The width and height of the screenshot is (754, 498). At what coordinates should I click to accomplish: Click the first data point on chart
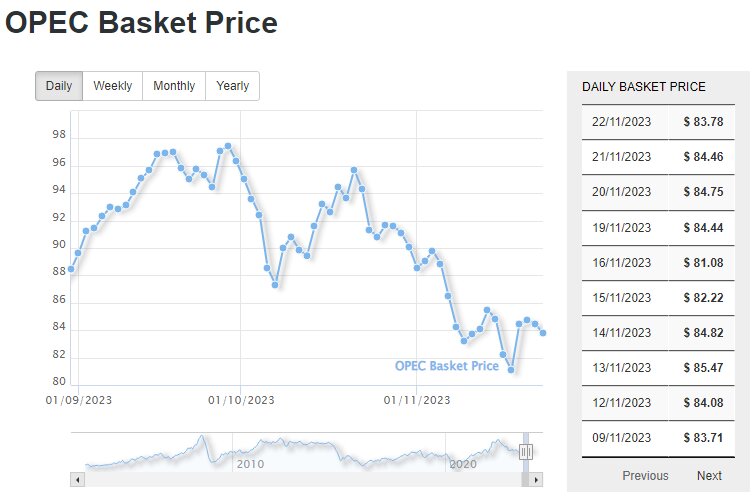click(71, 269)
